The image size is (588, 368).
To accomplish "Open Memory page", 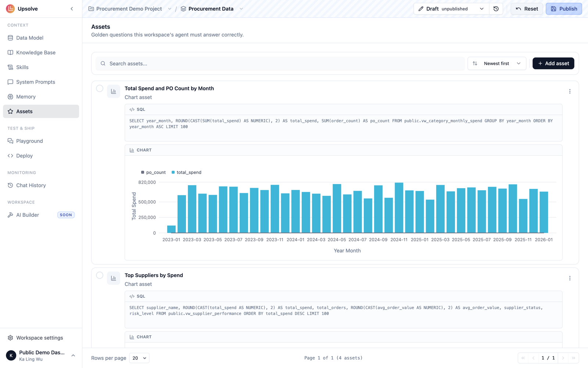I will (x=41, y=97).
